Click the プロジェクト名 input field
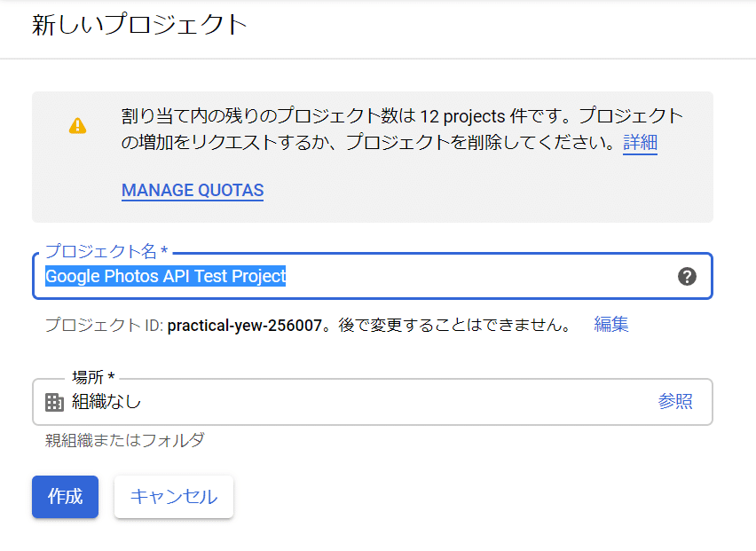Image resolution: width=756 pixels, height=551 pixels. pyautogui.click(x=479, y=276)
